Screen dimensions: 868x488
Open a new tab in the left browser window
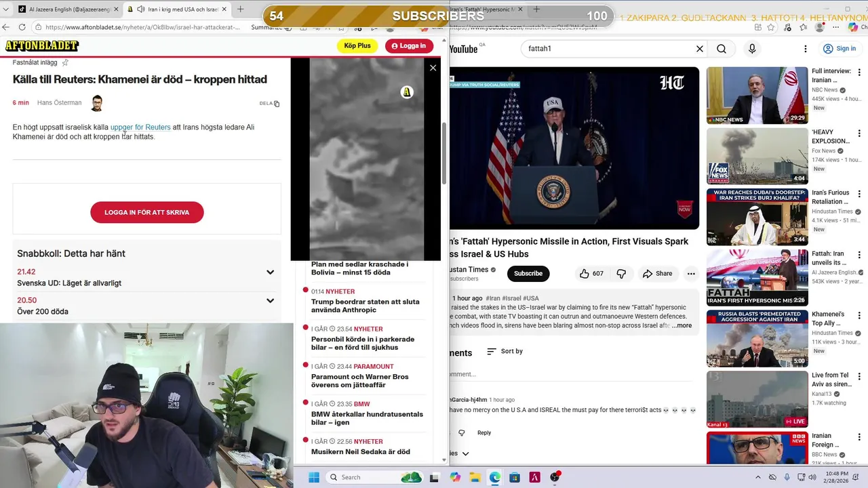240,9
